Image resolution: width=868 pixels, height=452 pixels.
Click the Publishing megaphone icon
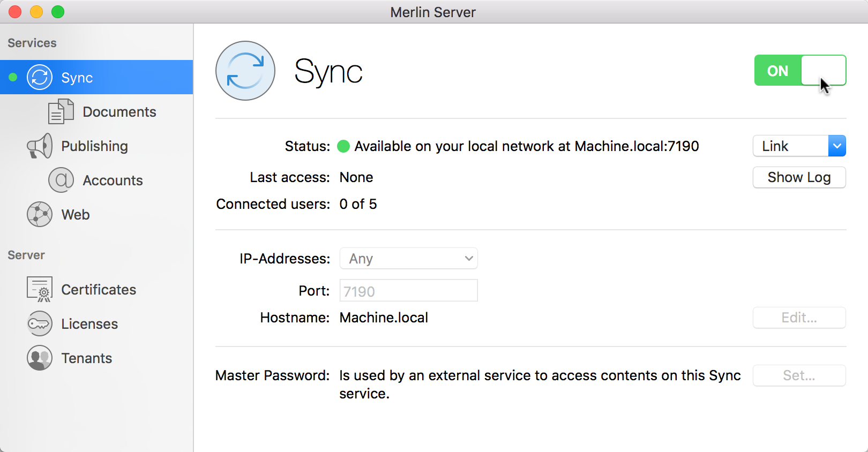point(40,146)
